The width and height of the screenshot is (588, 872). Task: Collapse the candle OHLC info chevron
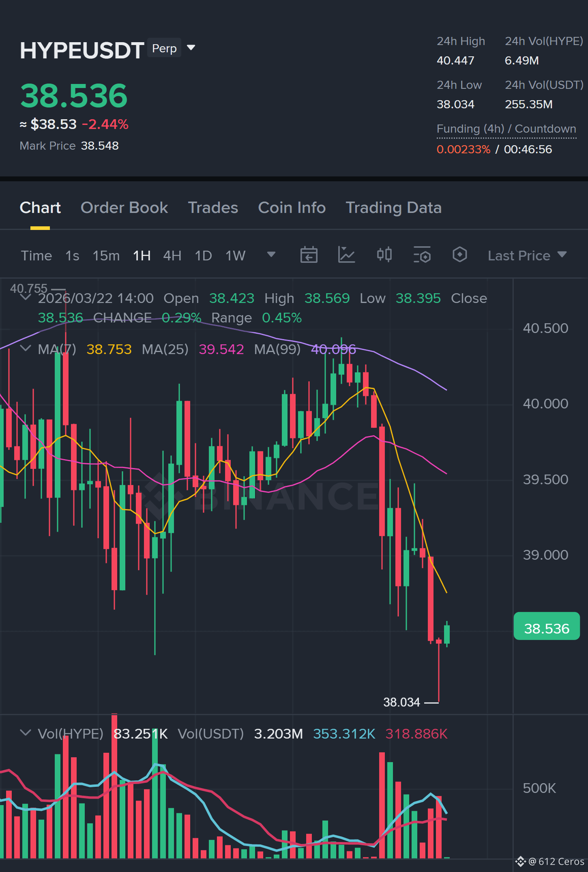tap(26, 297)
